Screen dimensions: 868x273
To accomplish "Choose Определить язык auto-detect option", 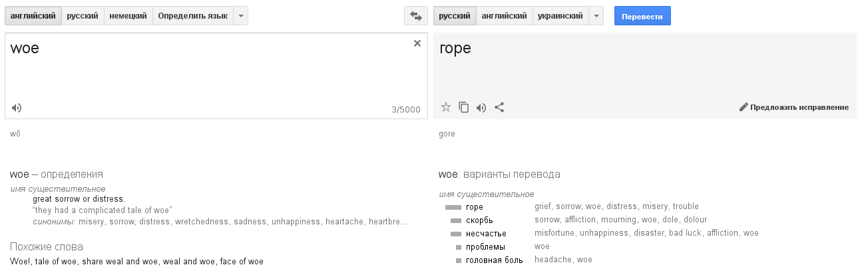I will pos(192,16).
